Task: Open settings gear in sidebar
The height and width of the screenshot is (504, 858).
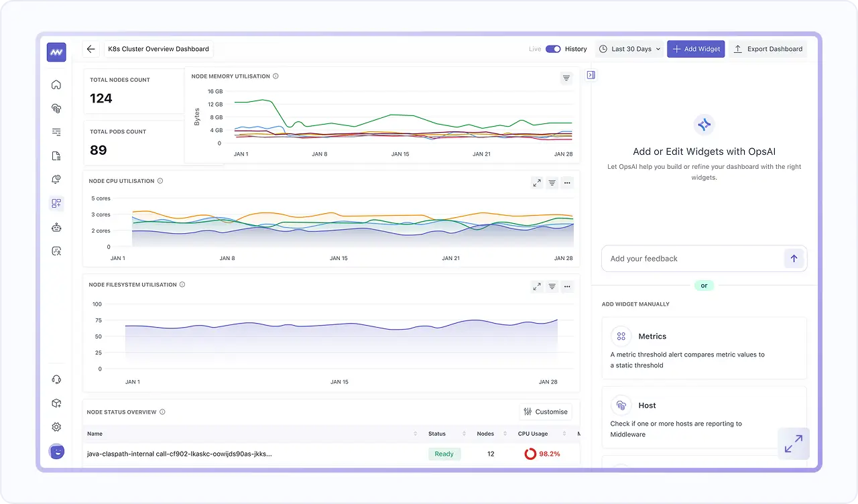Action: [56, 427]
